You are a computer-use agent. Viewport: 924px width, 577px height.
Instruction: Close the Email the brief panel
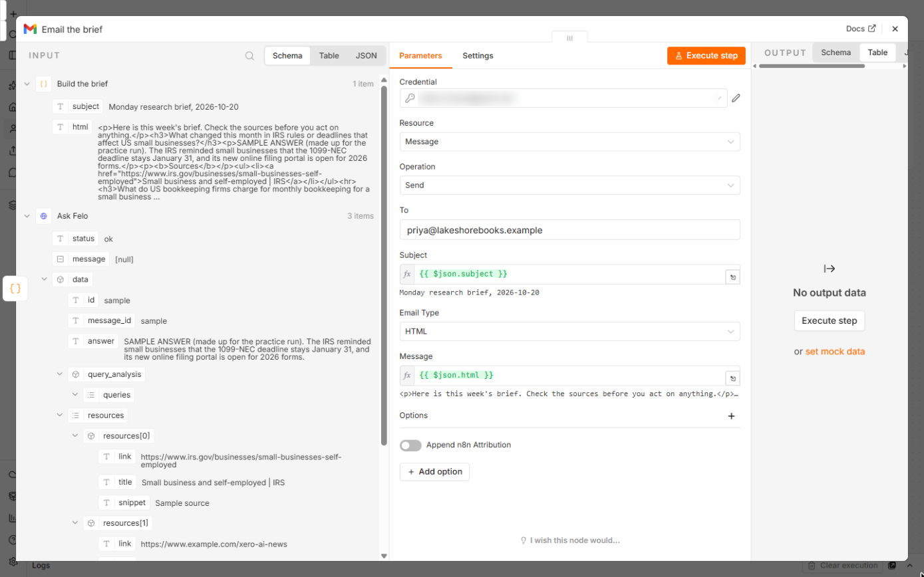[x=895, y=29]
